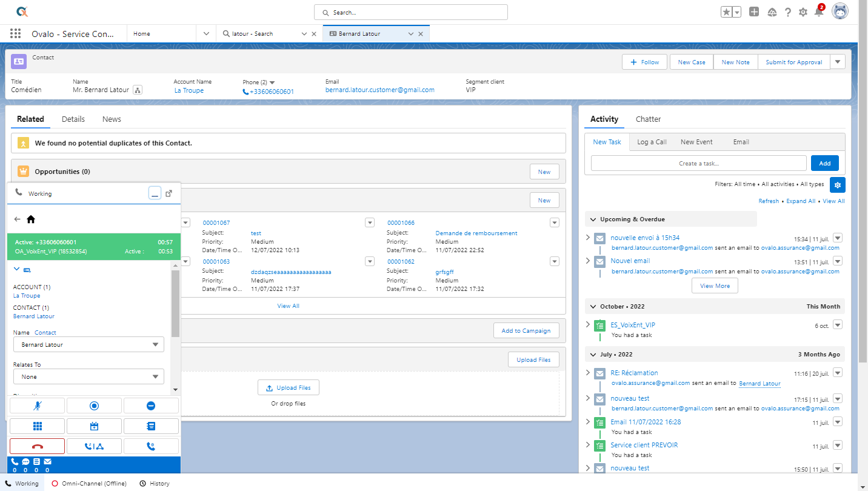This screenshot has width=868, height=491.
Task: Click the New Case button
Action: pos(692,62)
